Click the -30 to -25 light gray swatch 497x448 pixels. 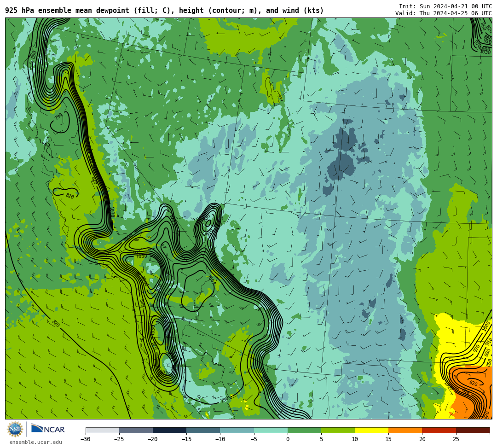[x=102, y=430]
